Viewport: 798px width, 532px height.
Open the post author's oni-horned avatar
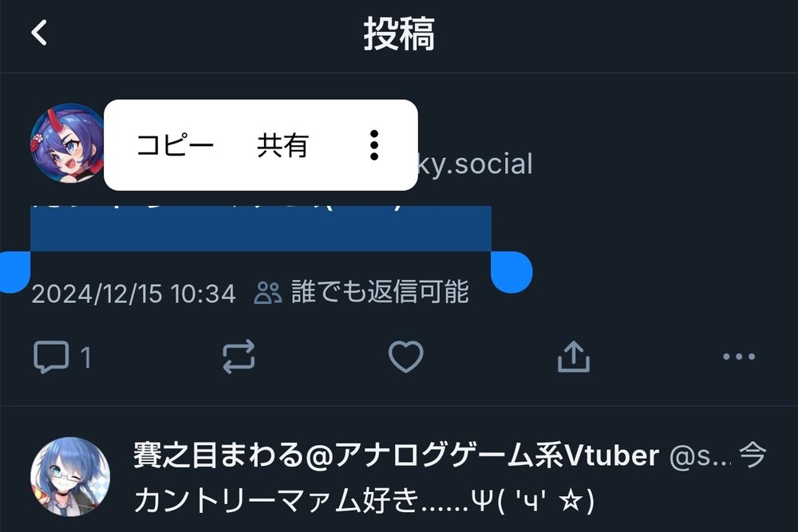click(67, 144)
